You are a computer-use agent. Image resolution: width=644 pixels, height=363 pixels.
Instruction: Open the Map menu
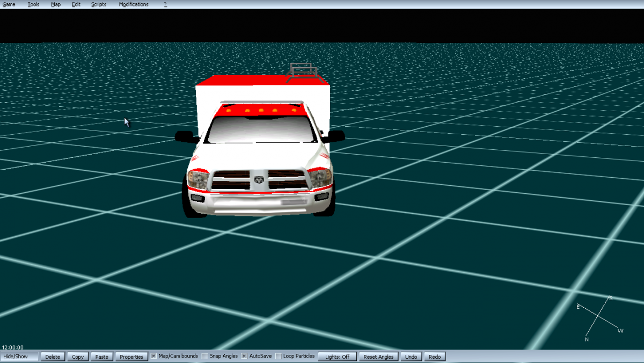coord(56,4)
